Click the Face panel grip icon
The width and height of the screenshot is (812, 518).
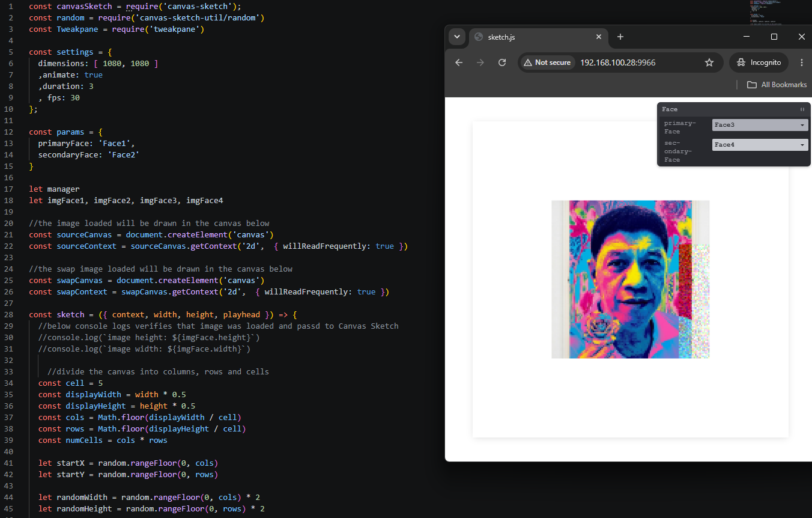coord(802,109)
